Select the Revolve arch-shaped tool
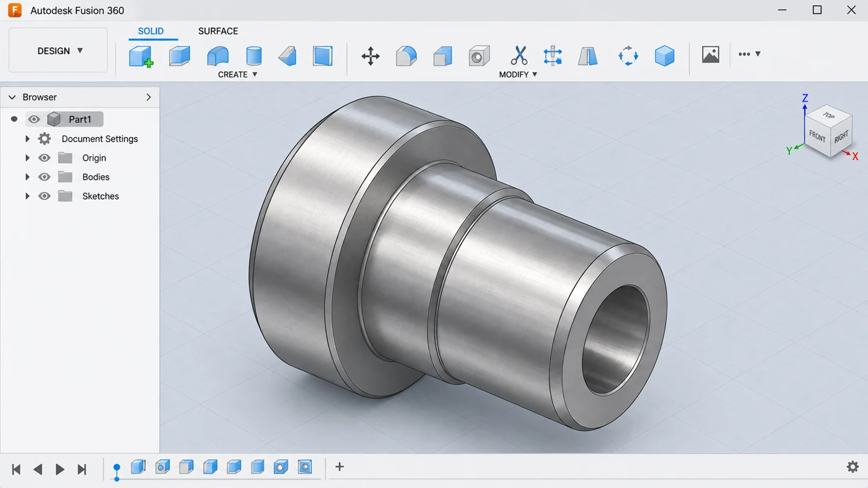Image resolution: width=868 pixels, height=488 pixels. point(218,56)
